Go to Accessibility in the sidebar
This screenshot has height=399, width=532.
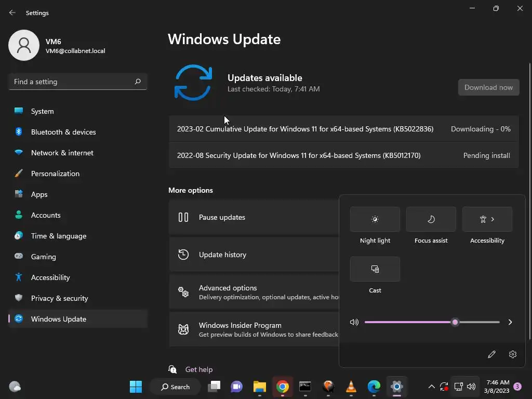click(78, 277)
